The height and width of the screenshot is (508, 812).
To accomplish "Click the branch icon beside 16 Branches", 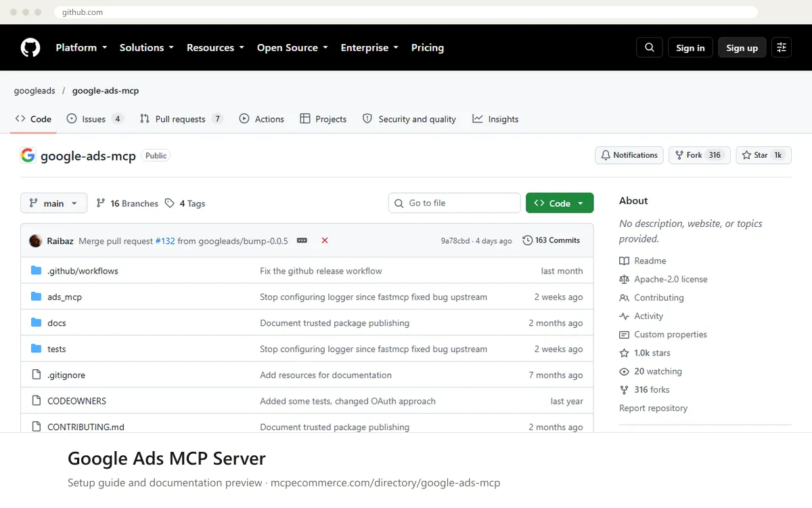I will click(x=101, y=203).
